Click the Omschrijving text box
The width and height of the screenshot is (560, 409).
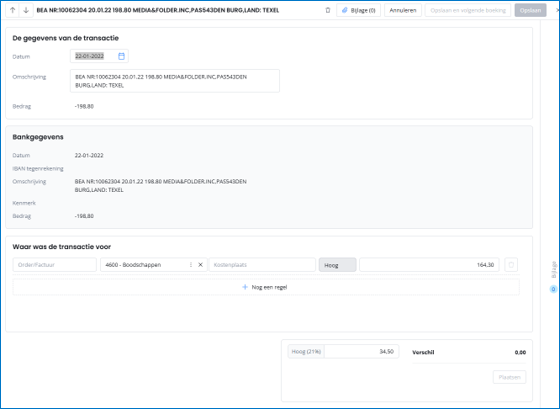(175, 81)
